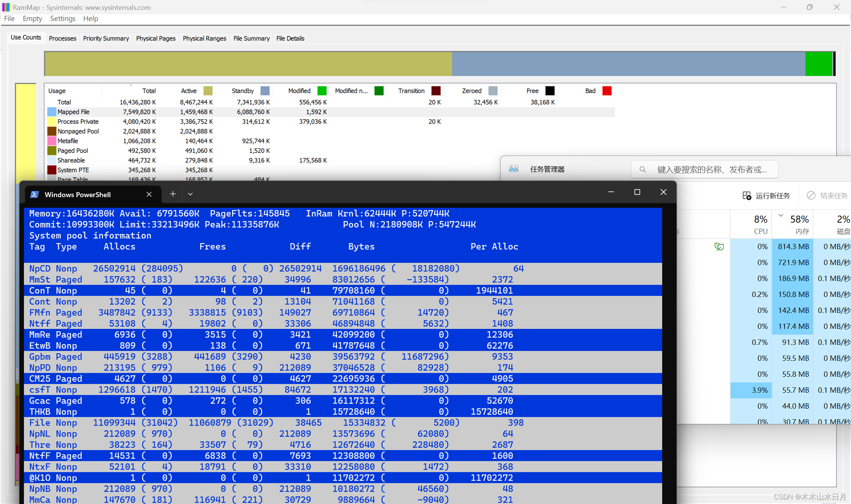Screen dimensions: 851x504
Task: Switch to the File Summary tab
Action: click(x=251, y=38)
